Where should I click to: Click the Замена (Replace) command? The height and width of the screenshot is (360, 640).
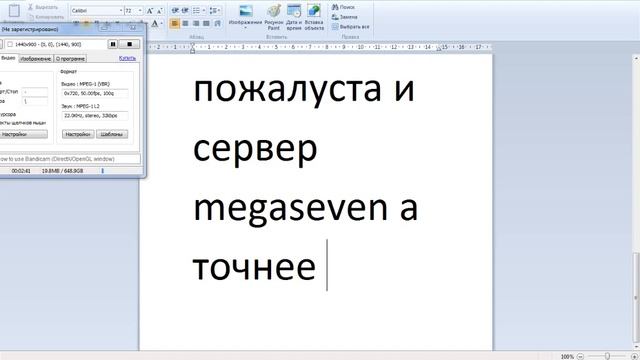click(344, 17)
